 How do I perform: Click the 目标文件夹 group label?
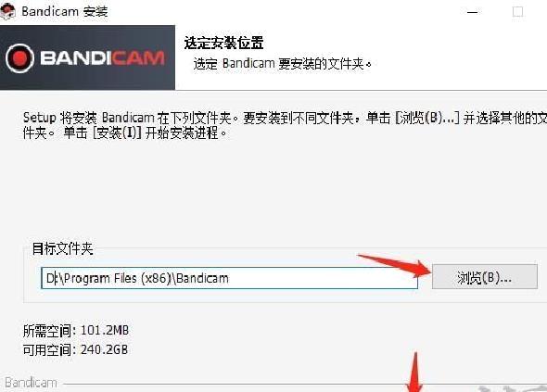(x=62, y=248)
